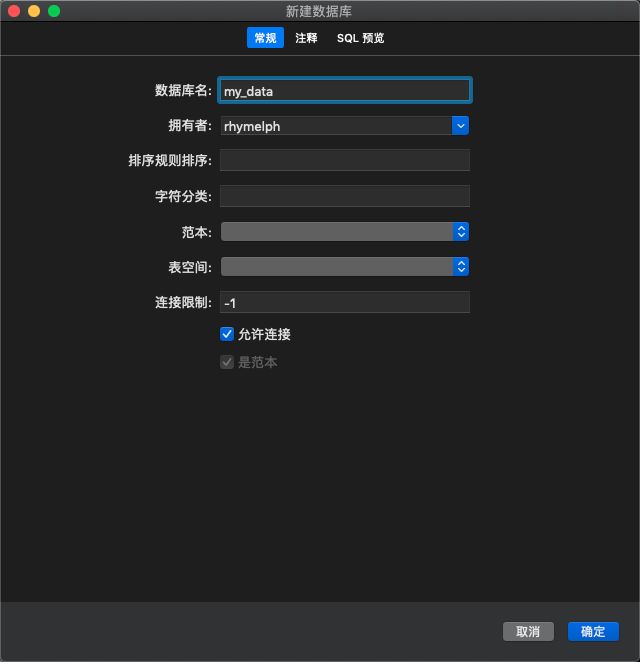The width and height of the screenshot is (640, 662).
Task: Click the 确定 button
Action: pyautogui.click(x=593, y=632)
